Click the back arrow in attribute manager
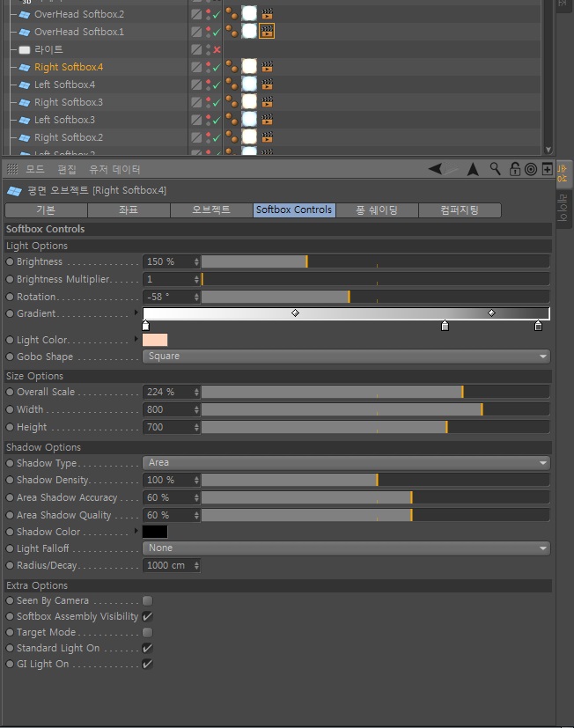 (435, 168)
